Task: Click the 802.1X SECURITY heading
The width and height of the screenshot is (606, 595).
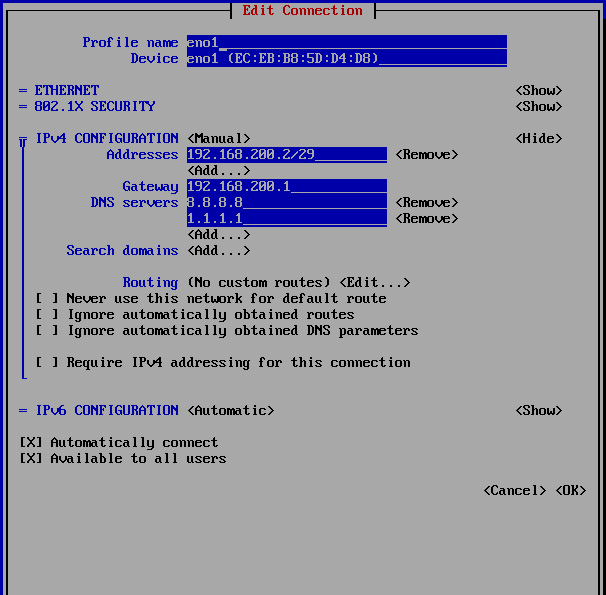Action: pos(95,107)
